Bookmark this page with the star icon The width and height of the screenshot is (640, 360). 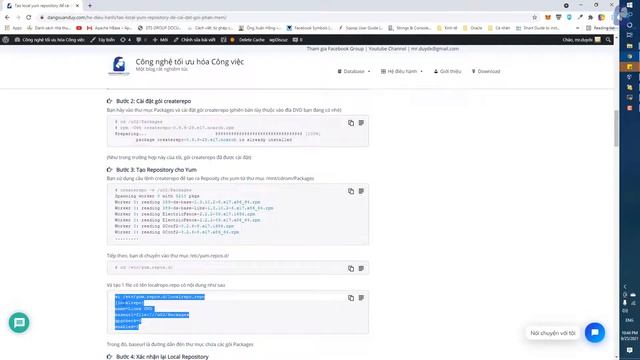535,18
